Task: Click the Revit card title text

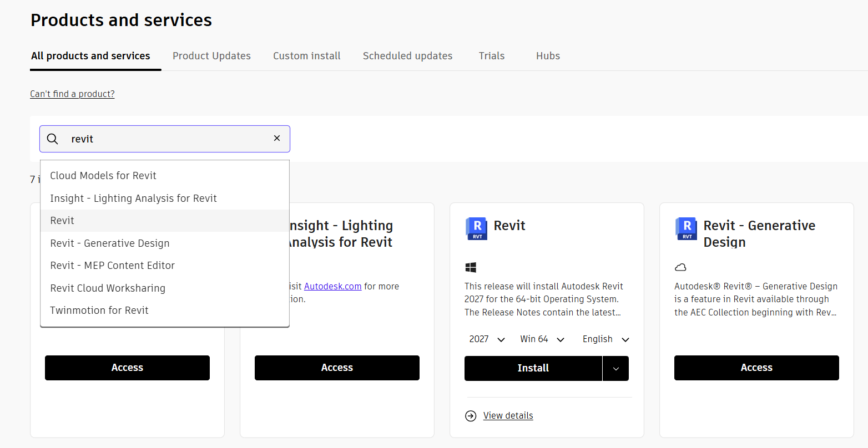Action: click(509, 226)
